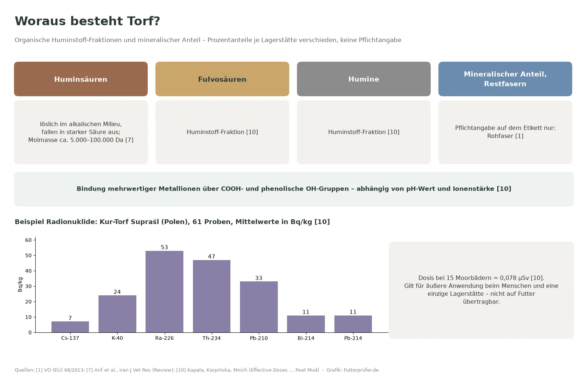The height and width of the screenshot is (382, 588).
Task: Click the Futterprüfer.de credit text
Action: point(352,370)
